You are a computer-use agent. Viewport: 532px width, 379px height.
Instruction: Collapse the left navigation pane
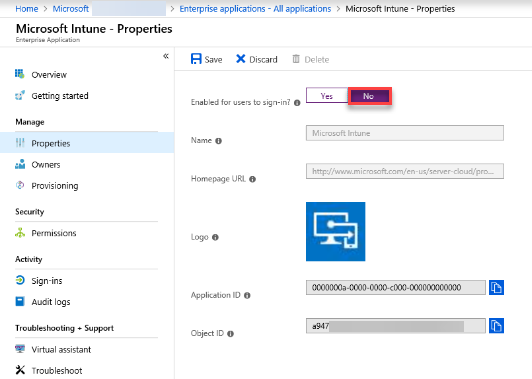pyautogui.click(x=166, y=56)
